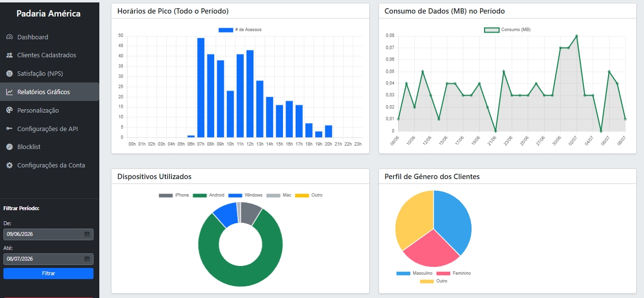
Task: Click the Configurações da Conta gear icon
Action: tap(9, 165)
